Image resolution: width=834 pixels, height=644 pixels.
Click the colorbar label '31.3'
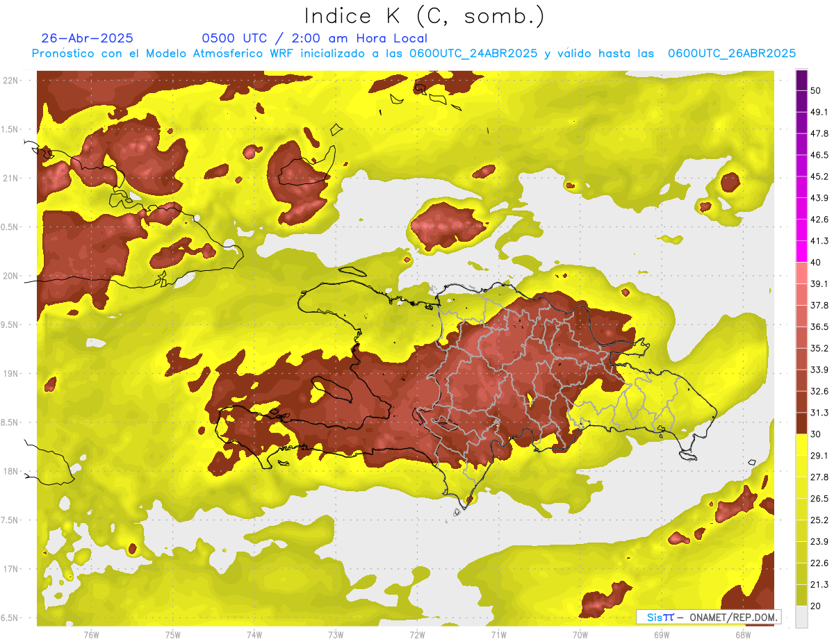[x=819, y=413]
